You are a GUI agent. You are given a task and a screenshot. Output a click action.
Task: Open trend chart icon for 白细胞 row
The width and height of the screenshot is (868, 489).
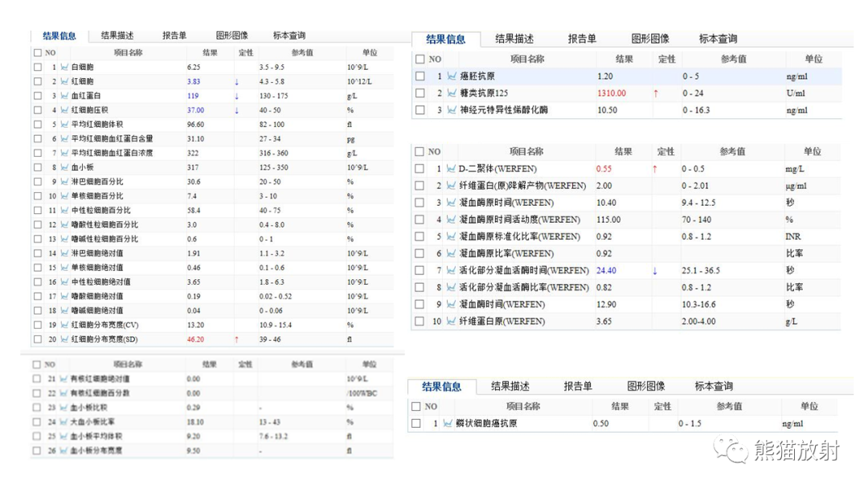coord(64,67)
